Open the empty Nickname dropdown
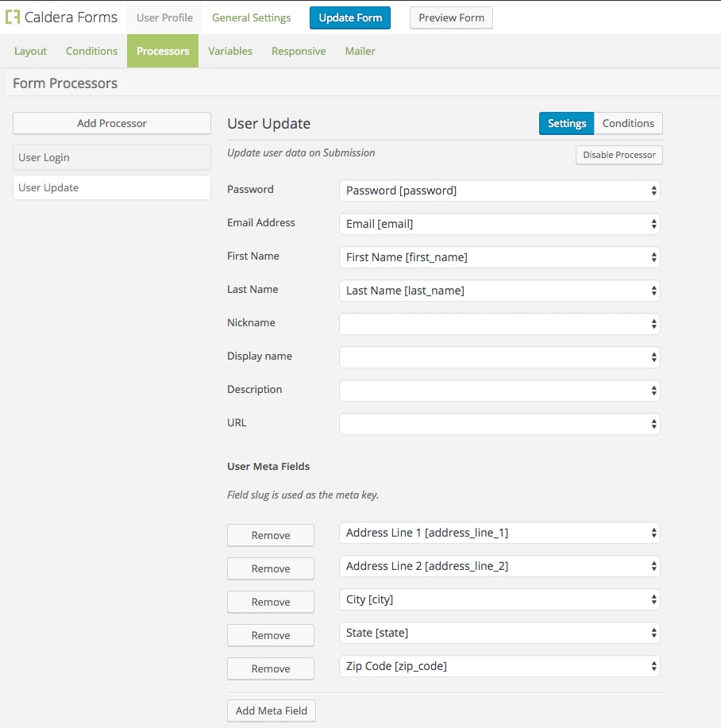721x728 pixels. point(499,324)
